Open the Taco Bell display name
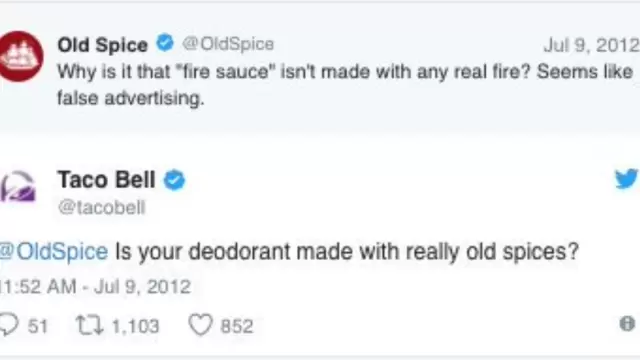The image size is (640, 360). tap(107, 180)
